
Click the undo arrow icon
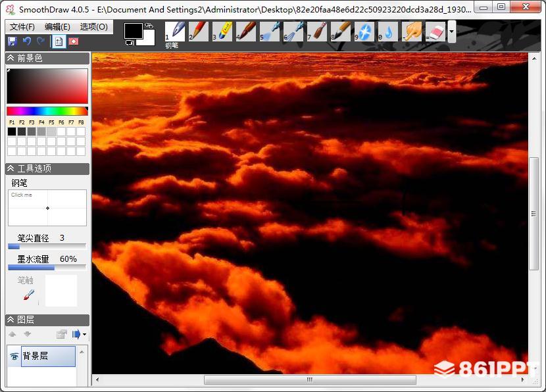coord(27,41)
